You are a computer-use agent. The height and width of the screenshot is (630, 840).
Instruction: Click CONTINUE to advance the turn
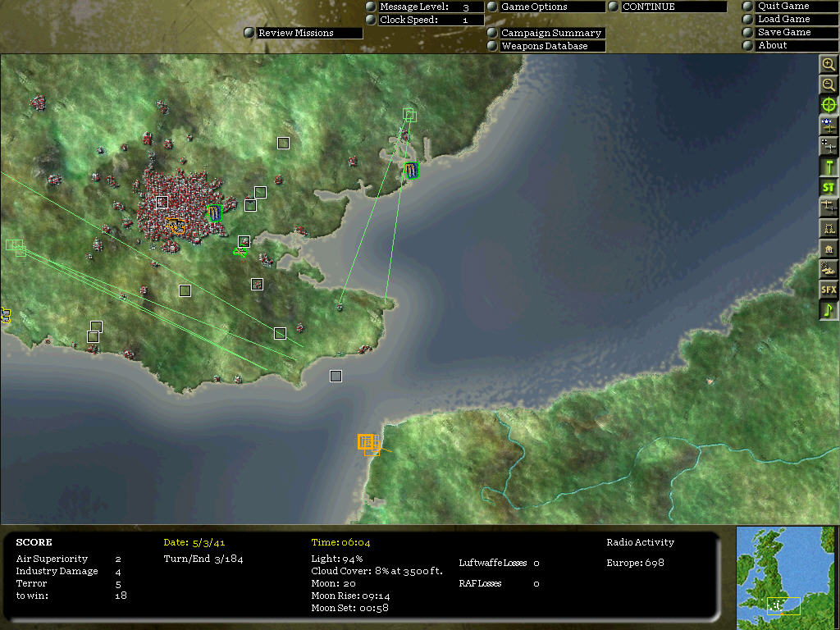click(x=674, y=7)
